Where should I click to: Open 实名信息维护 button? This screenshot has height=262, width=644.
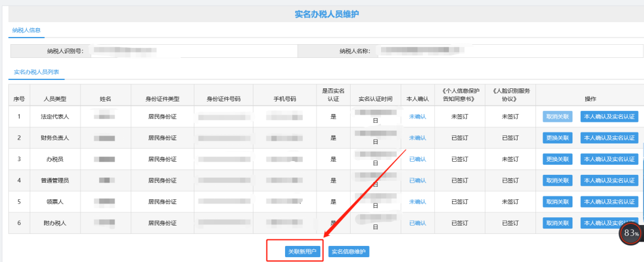click(x=349, y=252)
